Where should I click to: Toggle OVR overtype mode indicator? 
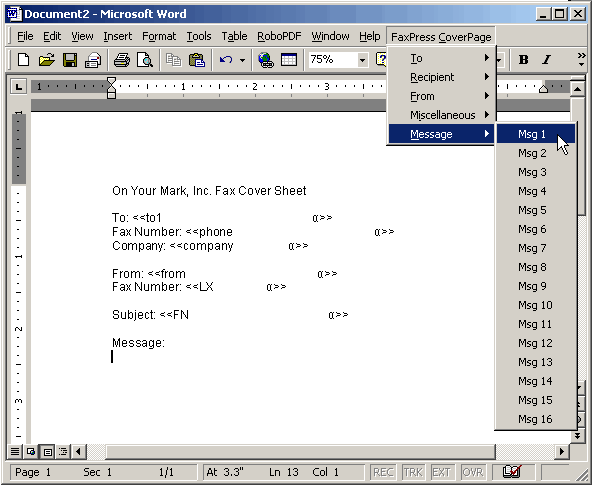pos(472,472)
